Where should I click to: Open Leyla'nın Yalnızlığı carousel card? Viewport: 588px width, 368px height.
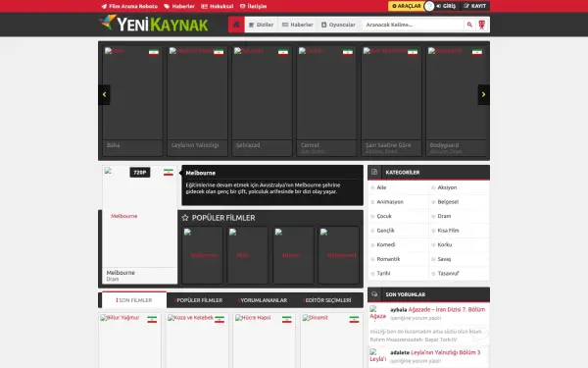tap(197, 101)
